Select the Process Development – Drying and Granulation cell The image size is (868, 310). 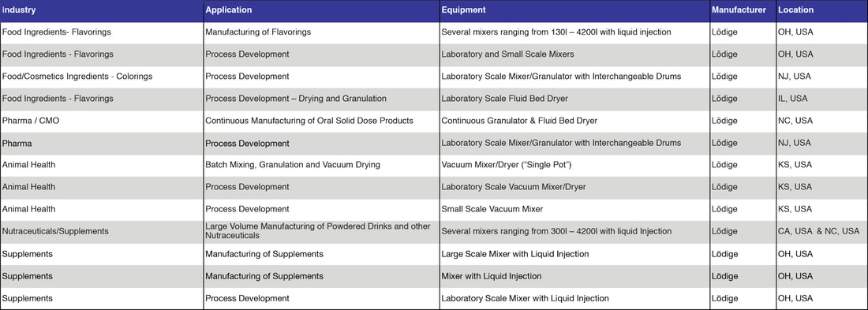tap(322, 99)
